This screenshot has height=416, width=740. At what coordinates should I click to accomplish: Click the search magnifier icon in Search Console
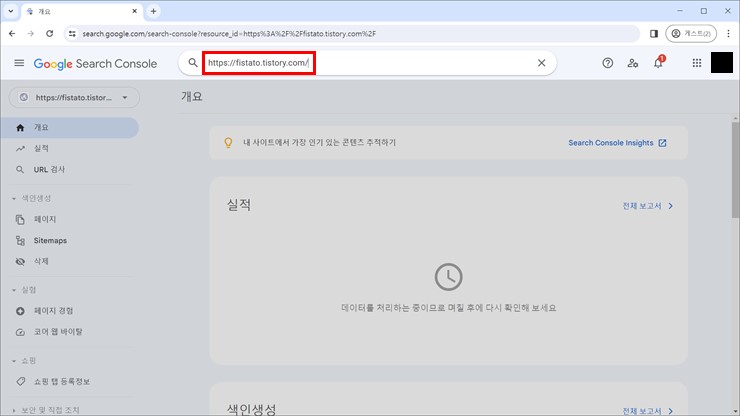coord(193,63)
